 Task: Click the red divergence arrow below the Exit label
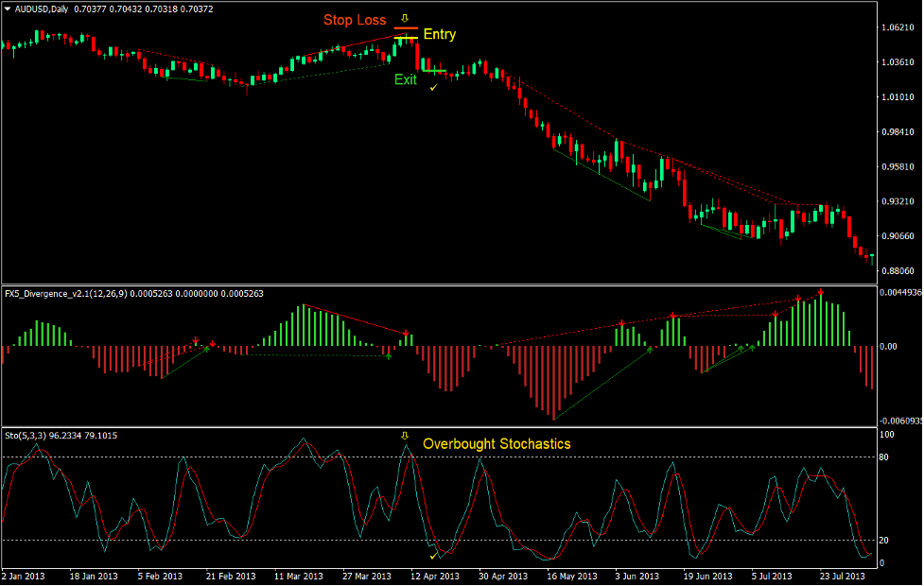[x=406, y=334]
